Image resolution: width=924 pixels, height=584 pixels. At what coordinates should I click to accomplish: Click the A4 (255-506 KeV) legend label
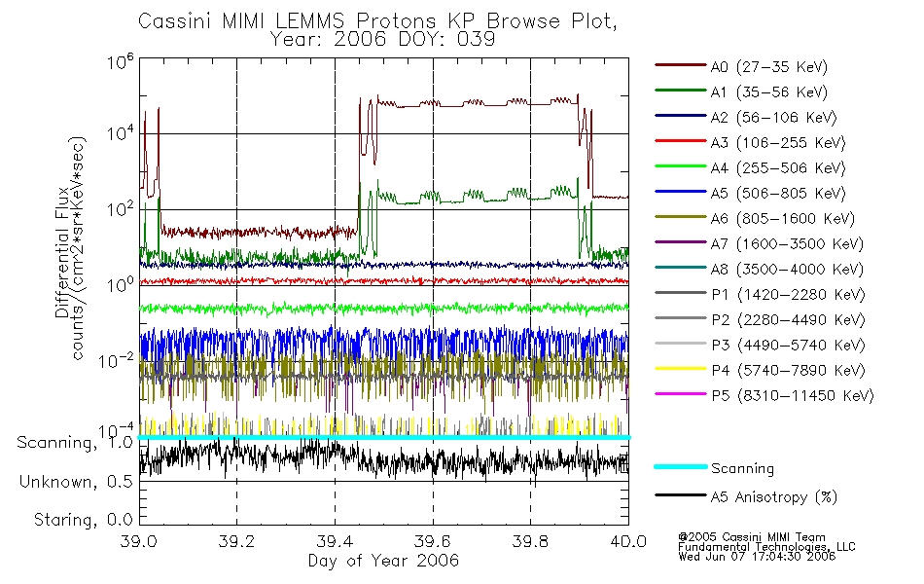778,168
